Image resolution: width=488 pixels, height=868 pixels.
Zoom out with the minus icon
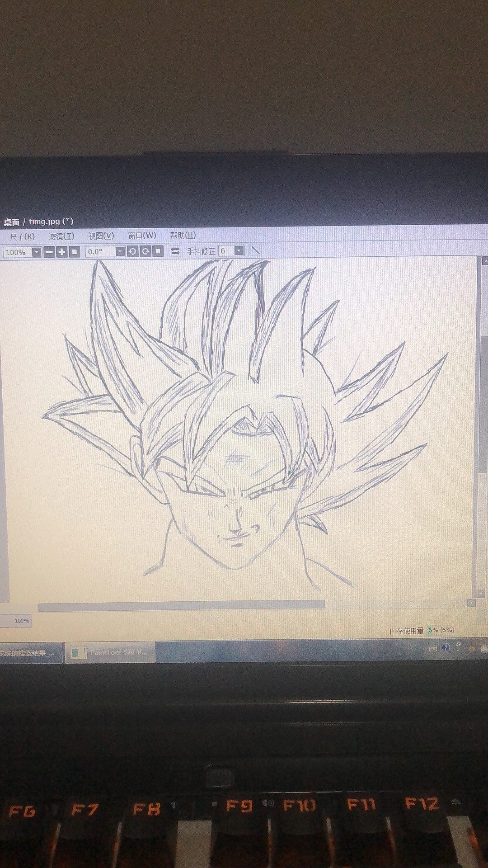coord(49,252)
